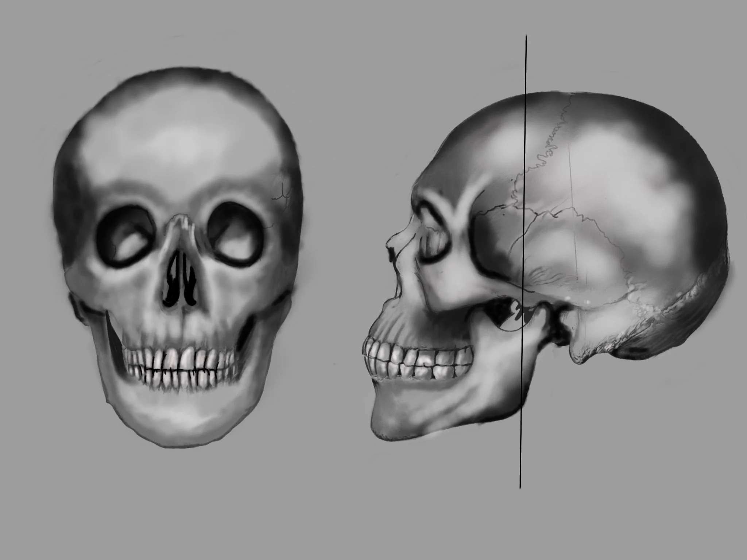The width and height of the screenshot is (747, 560).
Task: Click the vertical guide line's bottom end
Action: tap(520, 487)
